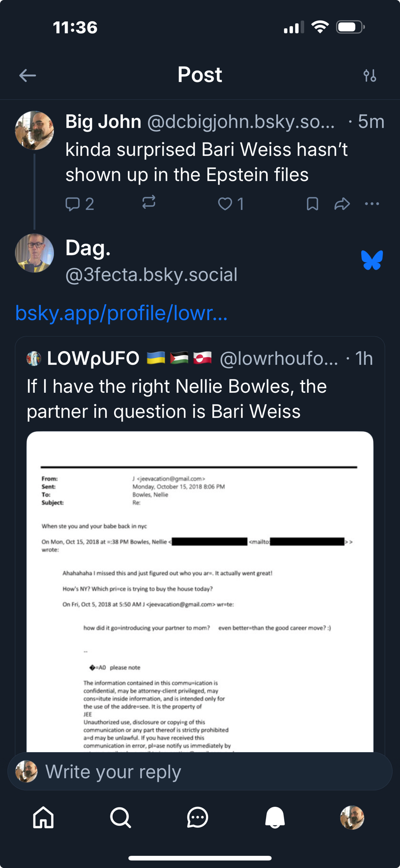Open the embedded email screenshot image

pos(200,590)
